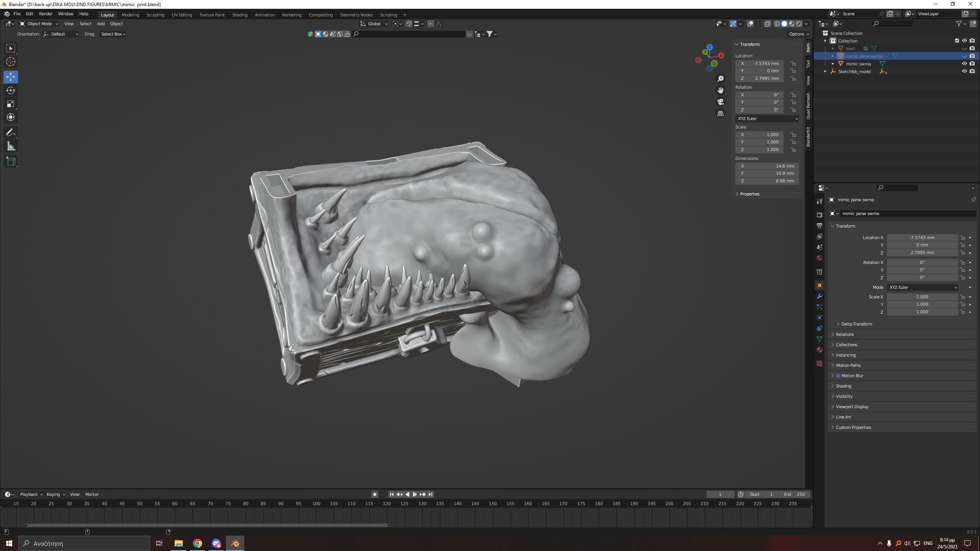Click the pan view hand icon
Viewport: 980px width, 551px height.
(x=720, y=90)
